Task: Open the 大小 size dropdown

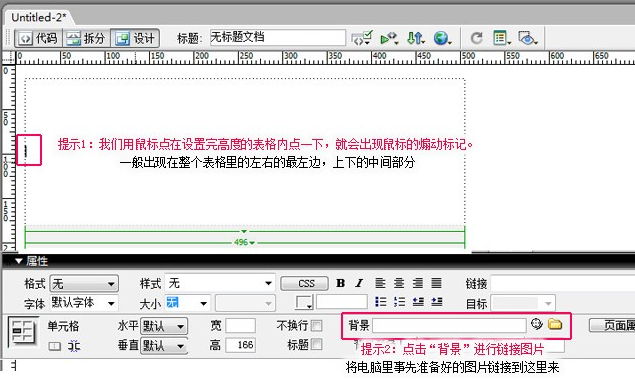Action: pos(188,303)
